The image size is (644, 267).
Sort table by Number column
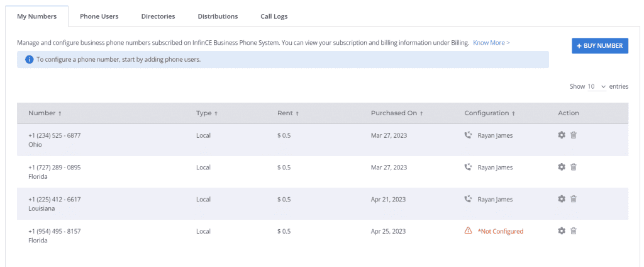click(45, 113)
